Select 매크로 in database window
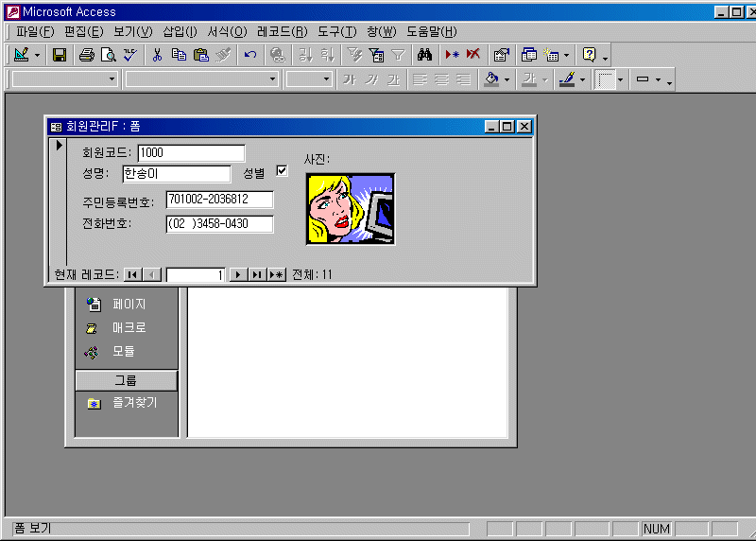Viewport: 756px width, 541px height. click(x=127, y=327)
